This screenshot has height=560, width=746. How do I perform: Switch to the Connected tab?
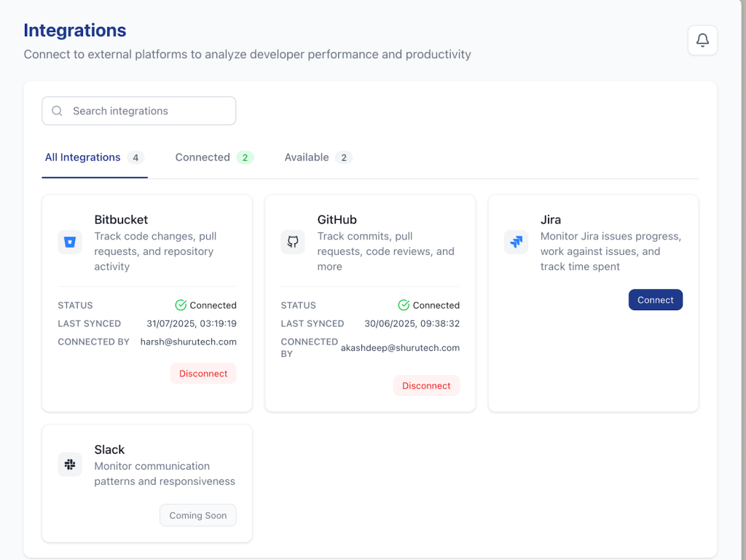click(214, 158)
